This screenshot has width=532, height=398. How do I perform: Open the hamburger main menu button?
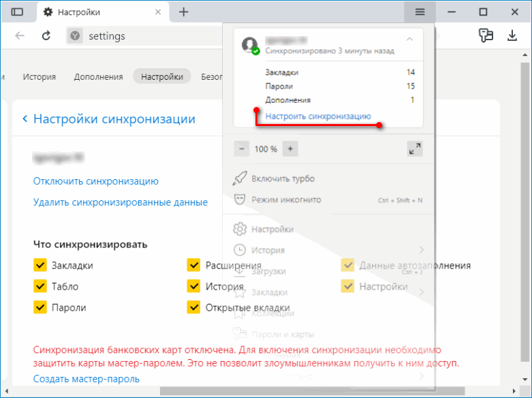click(420, 12)
